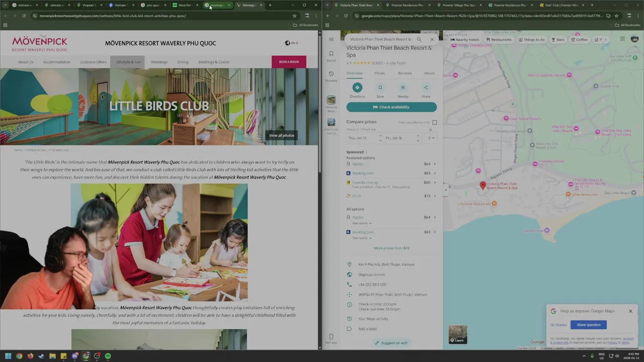Open Windows Start menu
This screenshot has height=362, width=644.
click(x=8, y=356)
